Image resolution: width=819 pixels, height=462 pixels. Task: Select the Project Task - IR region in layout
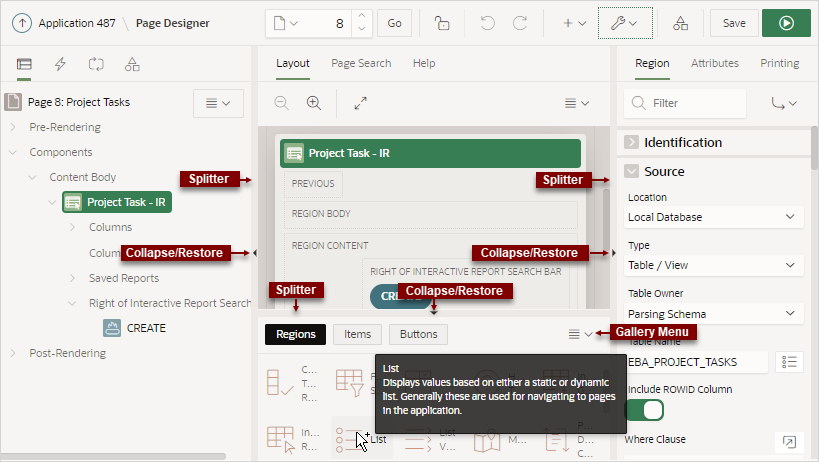[430, 153]
